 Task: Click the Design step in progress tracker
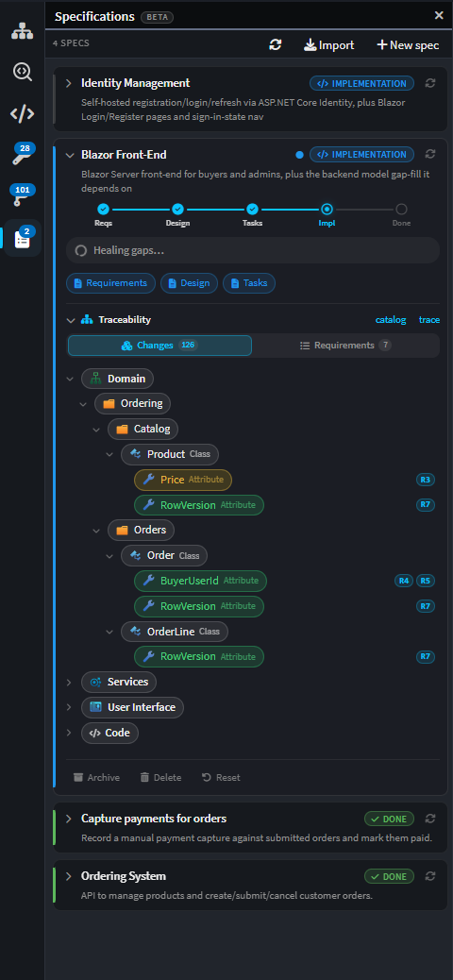click(177, 214)
